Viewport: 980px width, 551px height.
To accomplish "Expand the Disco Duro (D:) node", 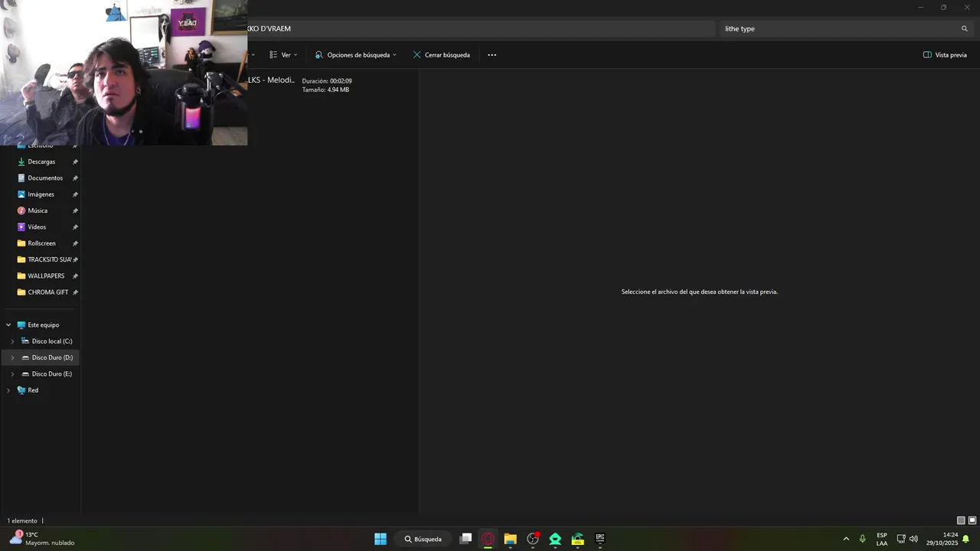I will tap(12, 357).
